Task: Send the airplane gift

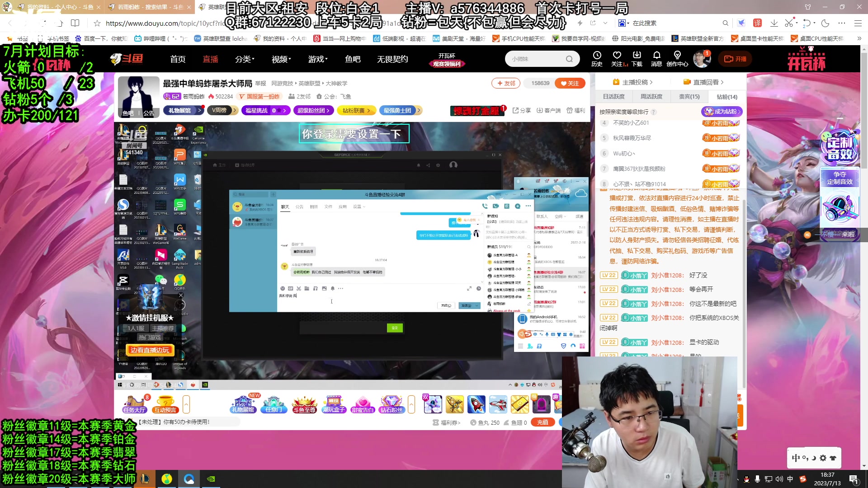Action: click(x=498, y=404)
